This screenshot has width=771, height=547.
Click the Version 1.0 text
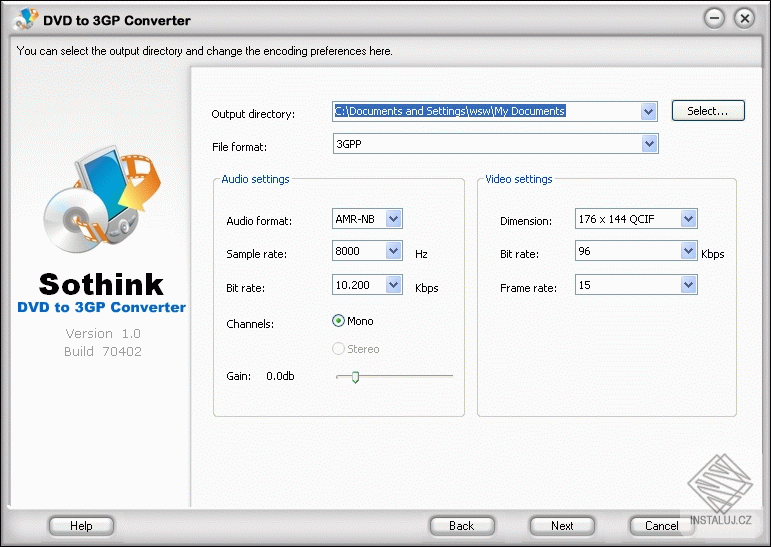[103, 334]
